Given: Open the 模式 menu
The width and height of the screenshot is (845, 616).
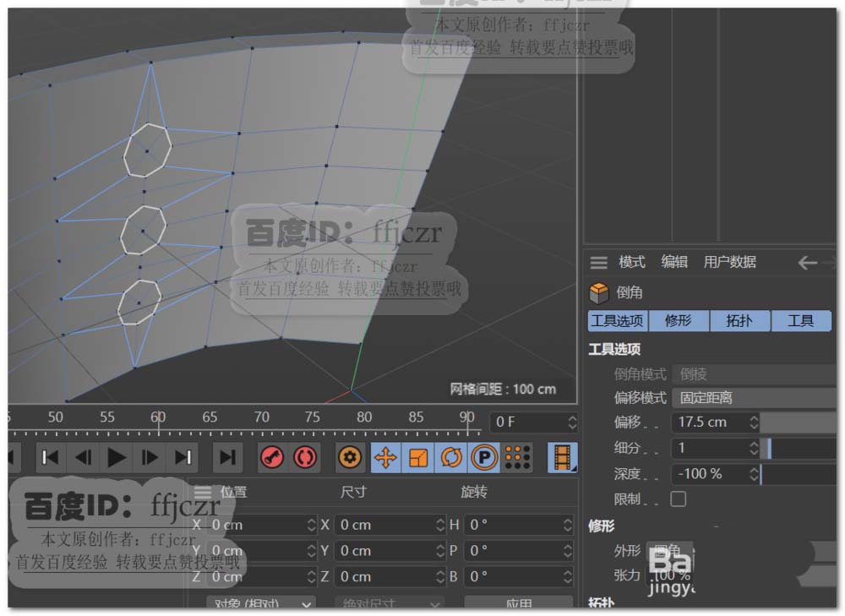Looking at the screenshot, I should (x=631, y=263).
